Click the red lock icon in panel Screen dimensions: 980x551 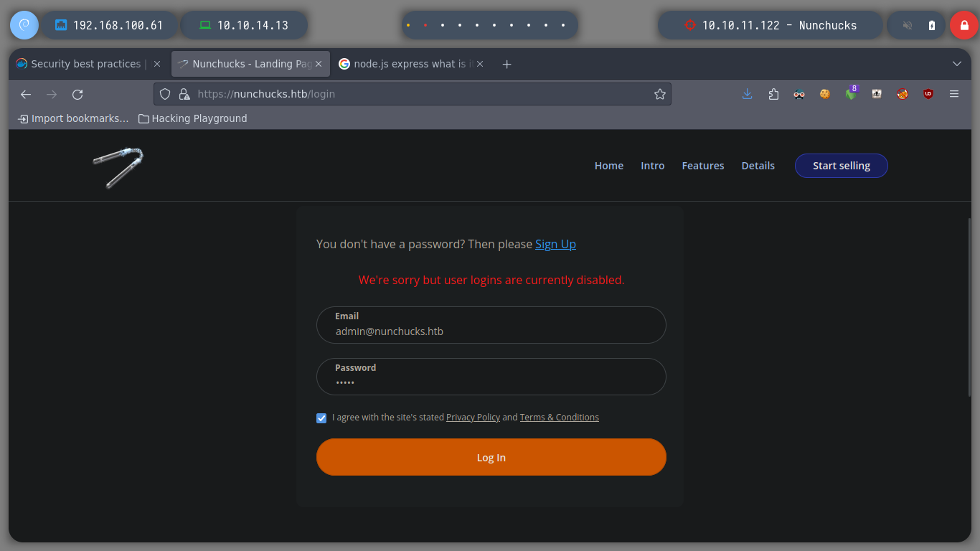pos(963,25)
